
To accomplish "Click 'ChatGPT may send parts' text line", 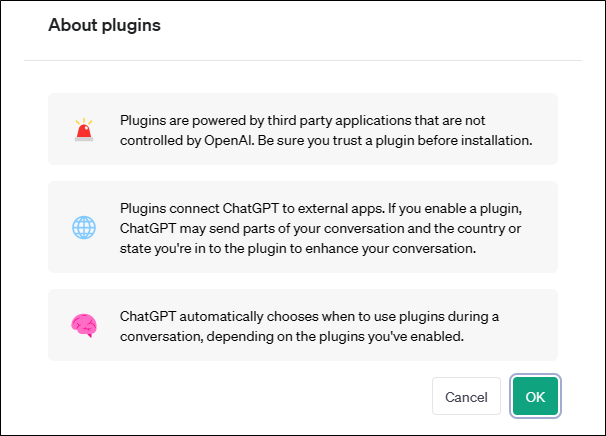I will click(x=320, y=228).
